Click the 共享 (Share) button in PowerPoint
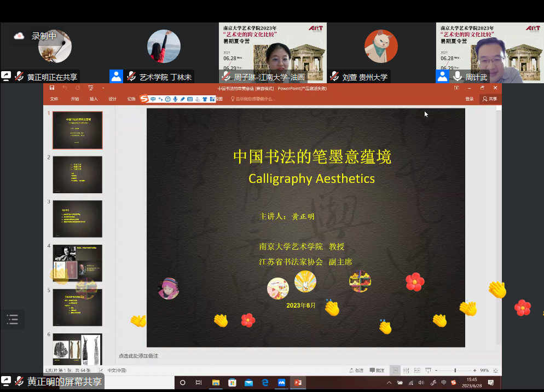This screenshot has width=544, height=392. [490, 99]
